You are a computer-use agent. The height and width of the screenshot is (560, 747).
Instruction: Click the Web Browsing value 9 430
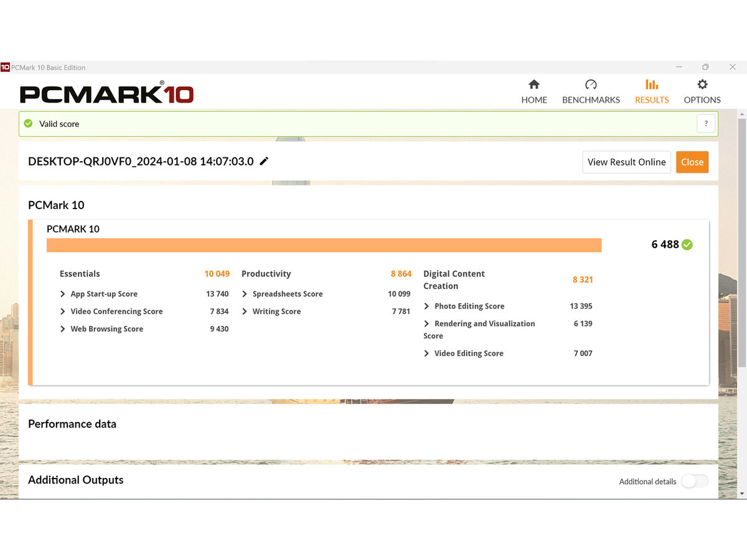(x=219, y=329)
